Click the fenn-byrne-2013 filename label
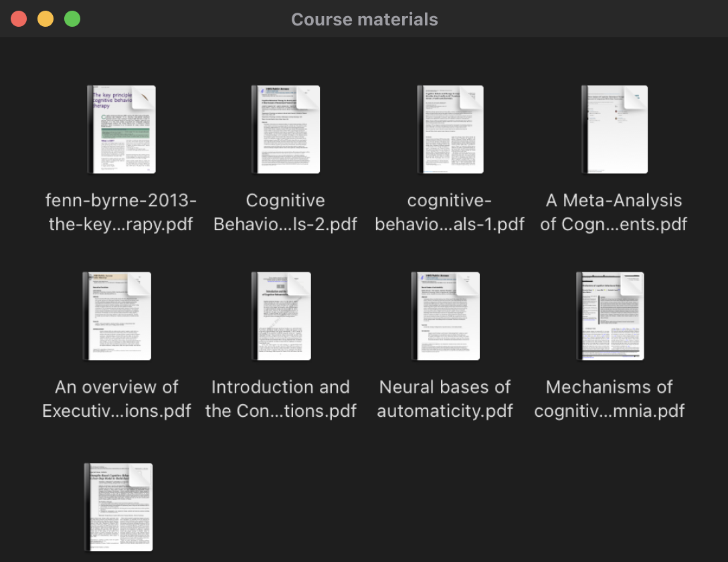 [119, 212]
